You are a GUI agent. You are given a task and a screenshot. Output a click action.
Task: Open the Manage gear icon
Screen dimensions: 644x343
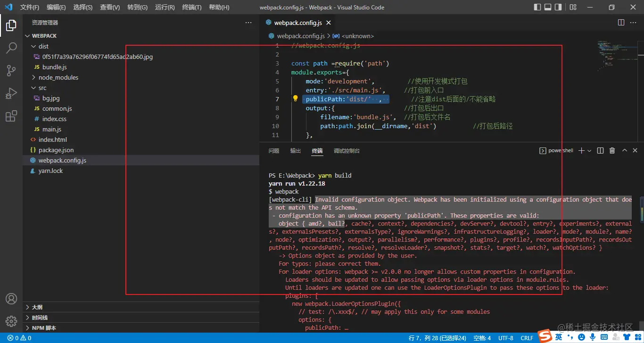click(11, 321)
